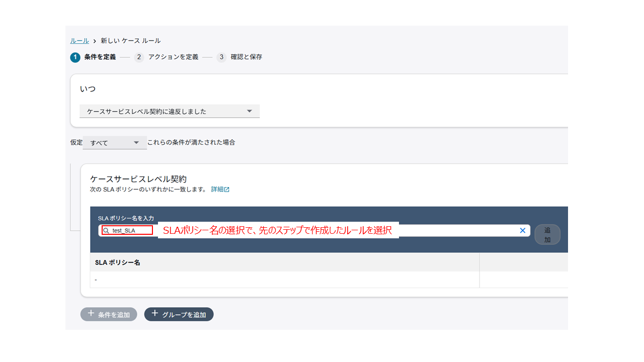Clear the SLA policy name with the X icon
The height and width of the screenshot is (362, 644).
pyautogui.click(x=522, y=230)
